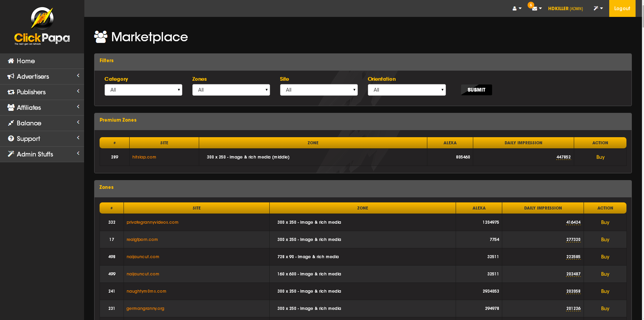This screenshot has width=644, height=320.
Task: Click the page vertical scrollbar
Action: click(643, 160)
